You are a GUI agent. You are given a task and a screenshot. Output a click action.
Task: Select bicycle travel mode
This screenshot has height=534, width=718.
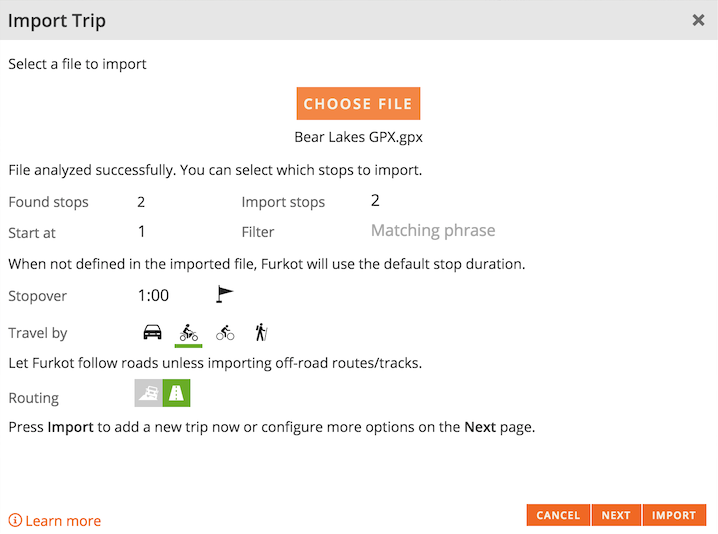pos(225,332)
